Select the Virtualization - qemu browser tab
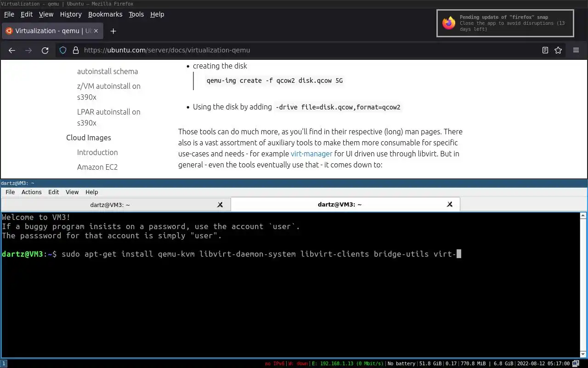The width and height of the screenshot is (588, 368). [53, 31]
